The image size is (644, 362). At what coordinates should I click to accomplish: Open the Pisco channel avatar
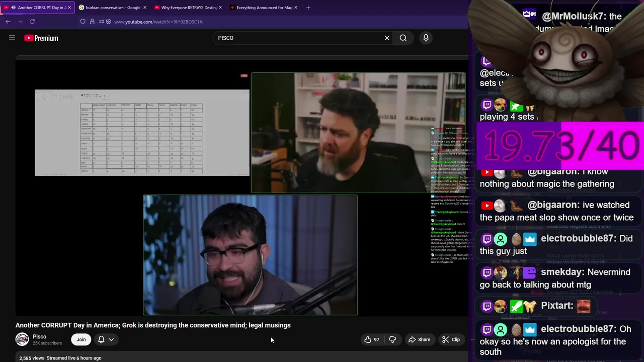22,339
